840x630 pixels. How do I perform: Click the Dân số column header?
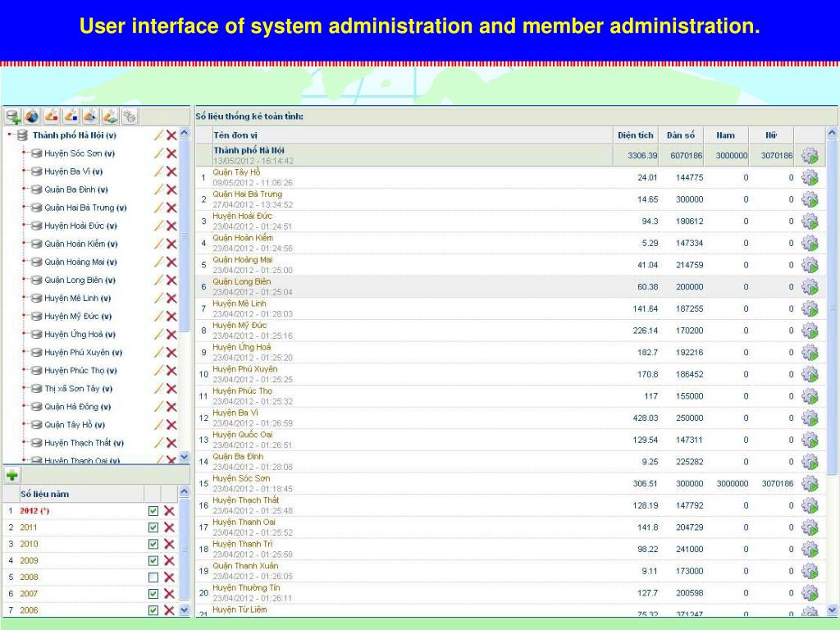coord(680,135)
